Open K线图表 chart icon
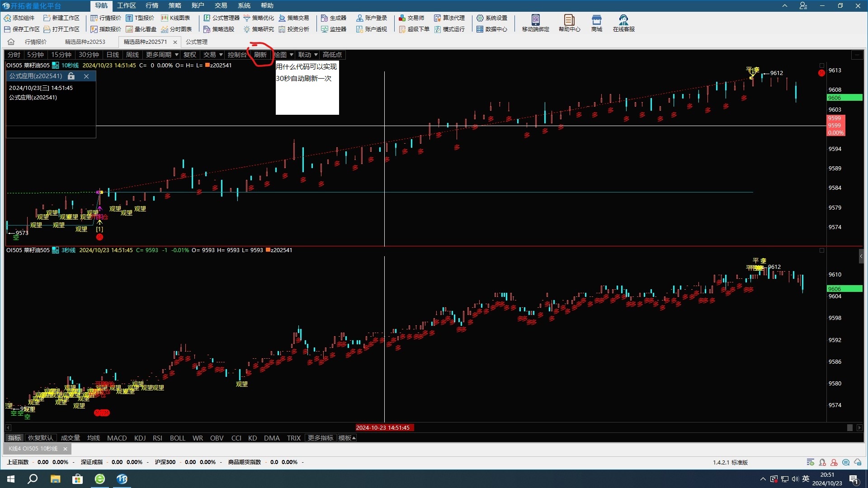The width and height of the screenshot is (868, 488). (x=165, y=18)
